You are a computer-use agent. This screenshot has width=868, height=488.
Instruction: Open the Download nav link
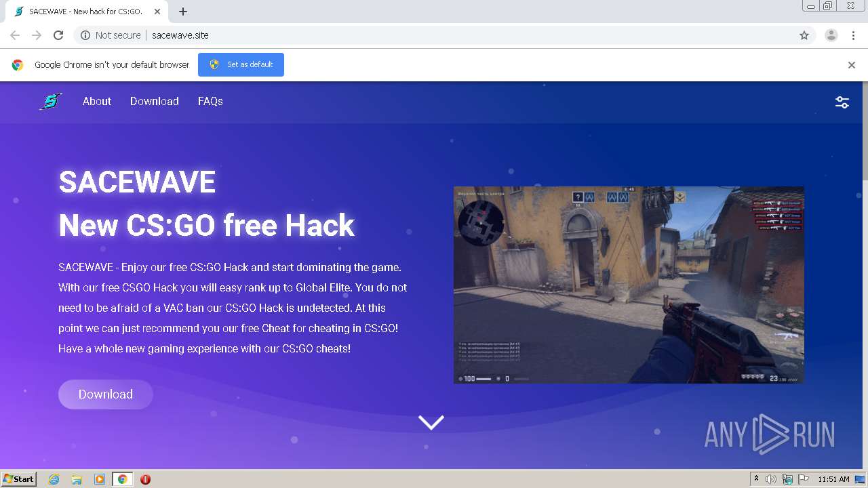coord(155,101)
